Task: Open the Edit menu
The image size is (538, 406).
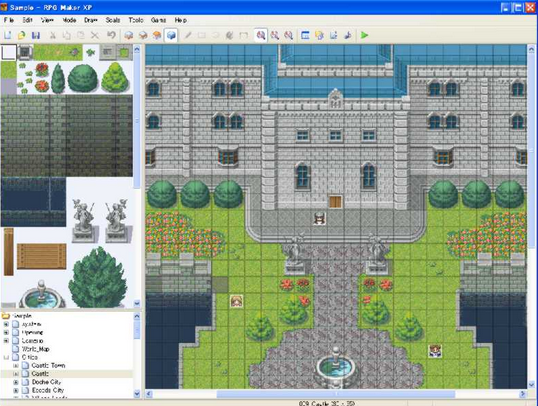Action: coord(27,20)
